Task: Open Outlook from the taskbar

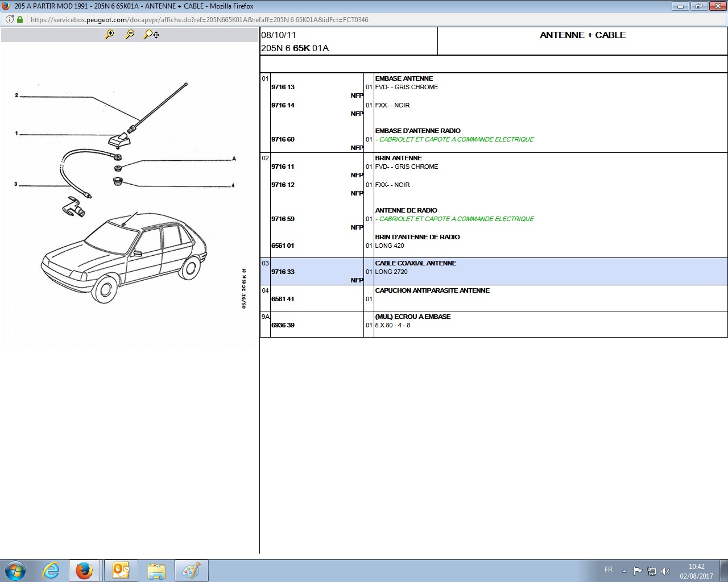Action: pos(121,571)
